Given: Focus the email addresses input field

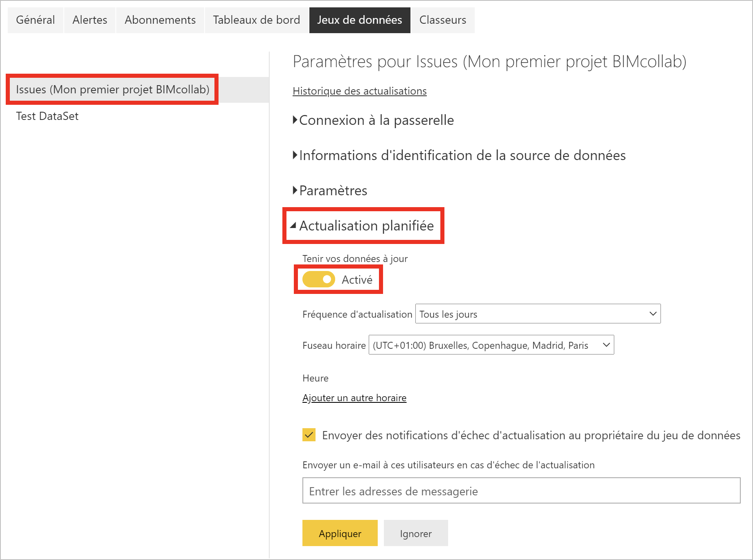Looking at the screenshot, I should pyautogui.click(x=521, y=491).
